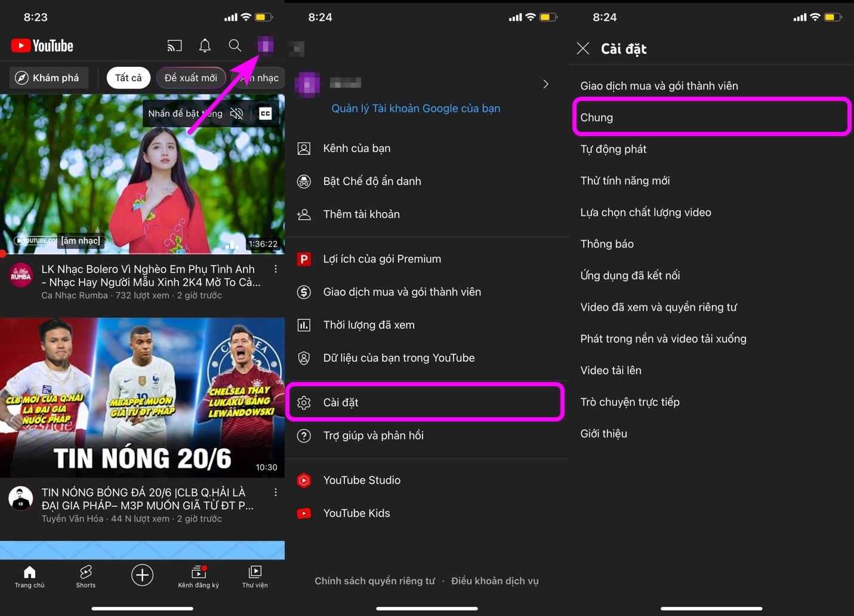Expand the Google account details chevron
This screenshot has width=854, height=616.
point(545,84)
